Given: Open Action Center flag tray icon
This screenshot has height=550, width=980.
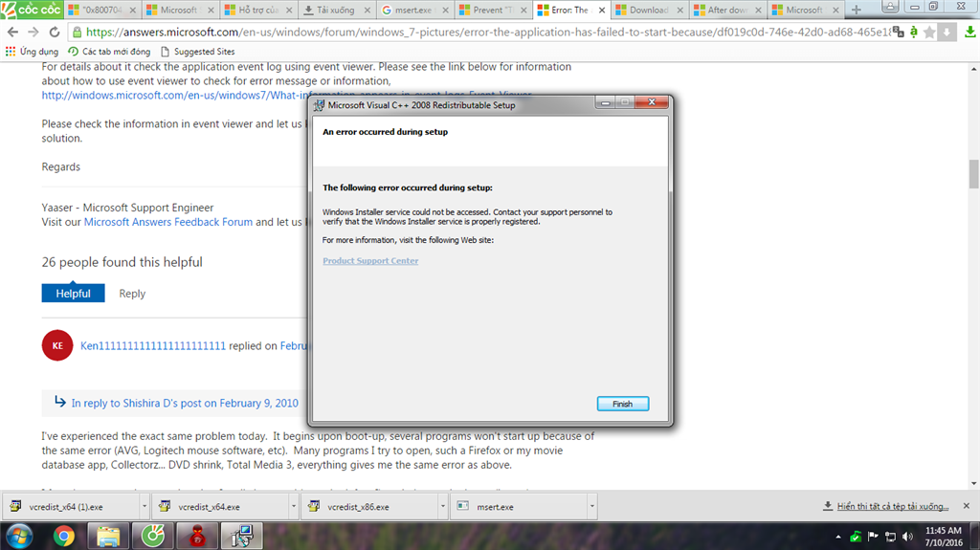Looking at the screenshot, I should tap(873, 537).
